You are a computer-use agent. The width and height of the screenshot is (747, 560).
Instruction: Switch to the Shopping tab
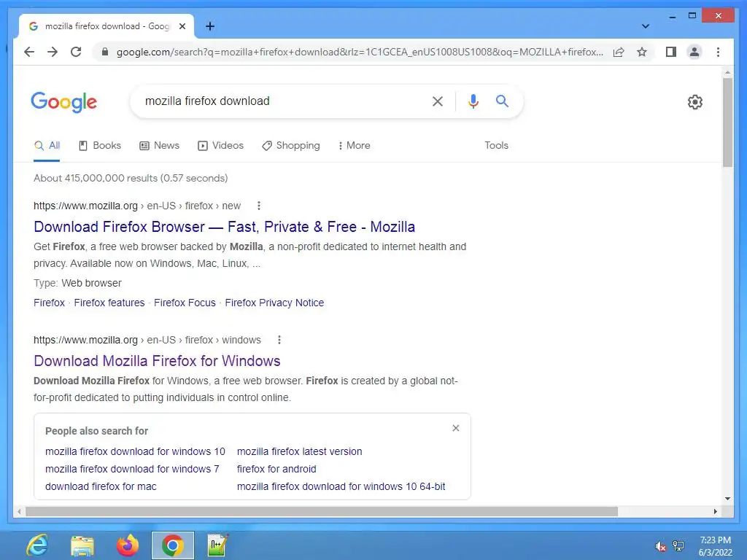[x=290, y=146]
